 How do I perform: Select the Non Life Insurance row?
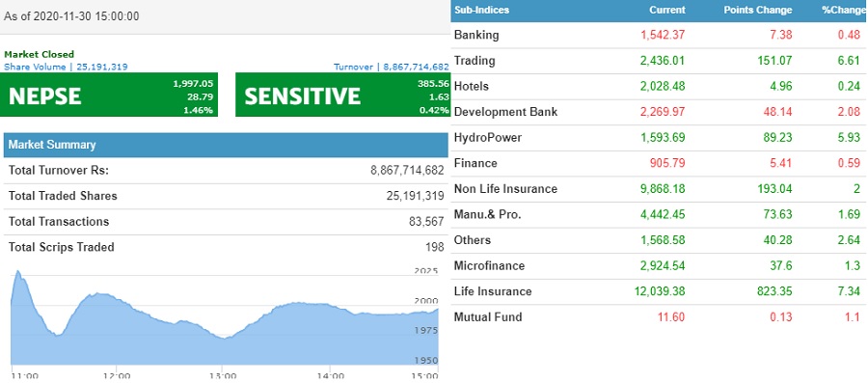click(x=658, y=189)
